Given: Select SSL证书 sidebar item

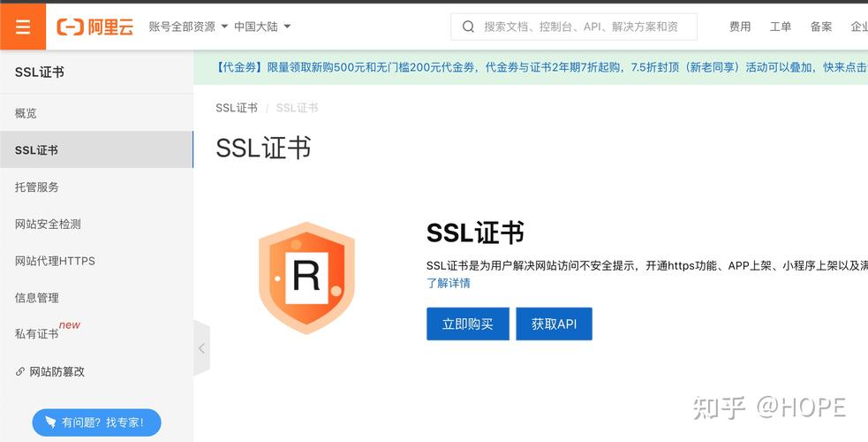Looking at the screenshot, I should [96, 149].
